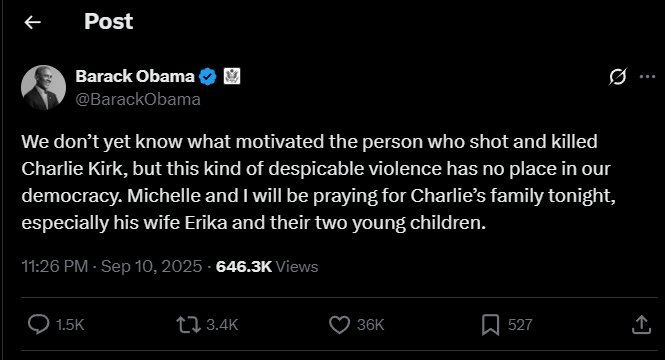665x360 pixels.
Task: View the 646.3K Views analytics
Action: pyautogui.click(x=267, y=266)
